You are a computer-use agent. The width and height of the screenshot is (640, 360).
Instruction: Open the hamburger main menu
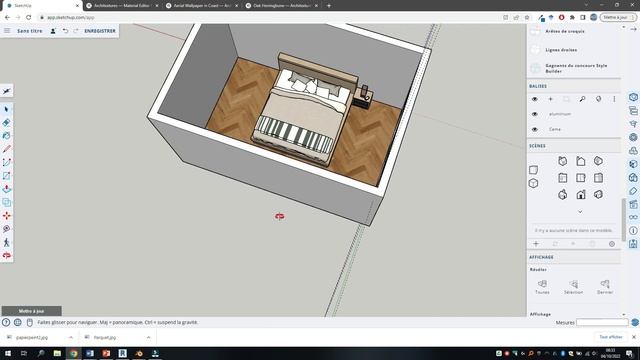tap(7, 31)
